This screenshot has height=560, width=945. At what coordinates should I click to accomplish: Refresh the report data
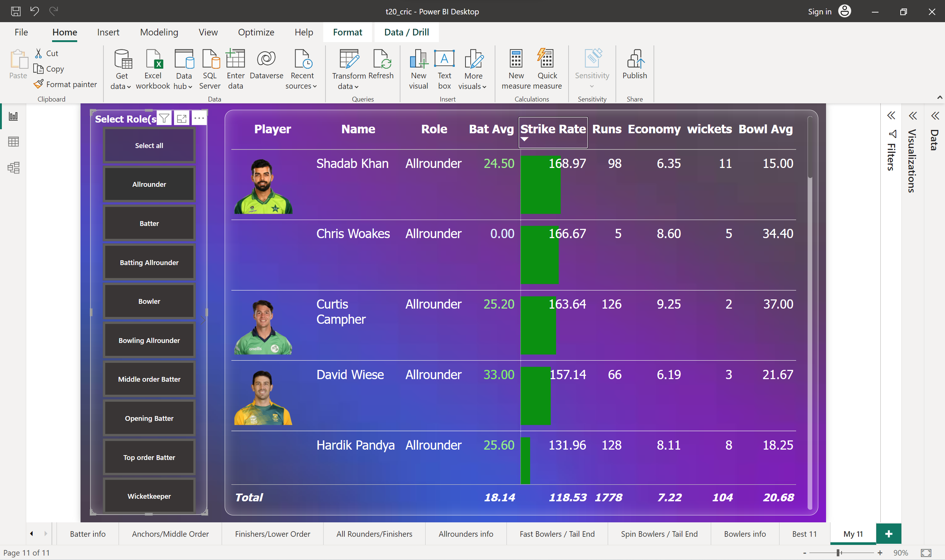[x=381, y=68]
